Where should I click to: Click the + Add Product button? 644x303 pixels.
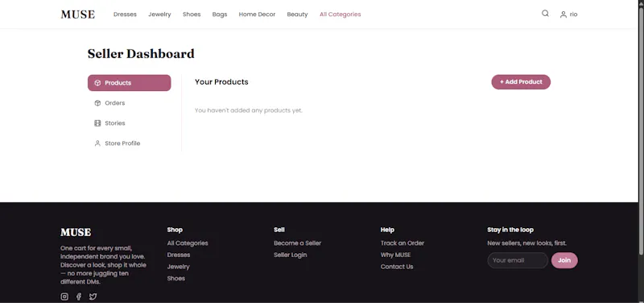521,82
